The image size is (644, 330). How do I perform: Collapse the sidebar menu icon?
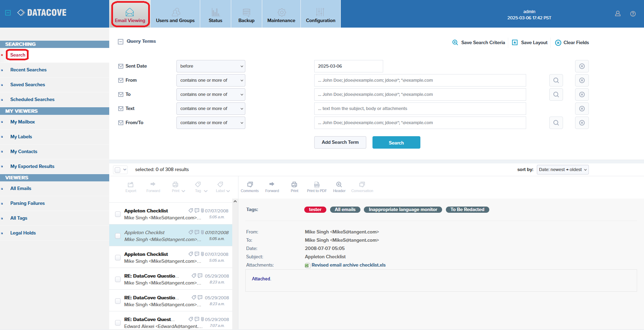pos(8,13)
